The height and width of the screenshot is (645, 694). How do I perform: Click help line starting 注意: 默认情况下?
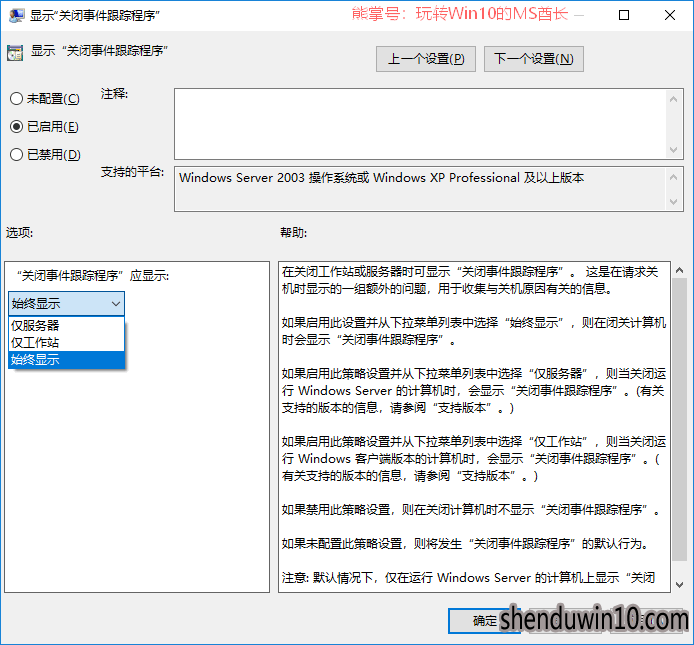468,578
